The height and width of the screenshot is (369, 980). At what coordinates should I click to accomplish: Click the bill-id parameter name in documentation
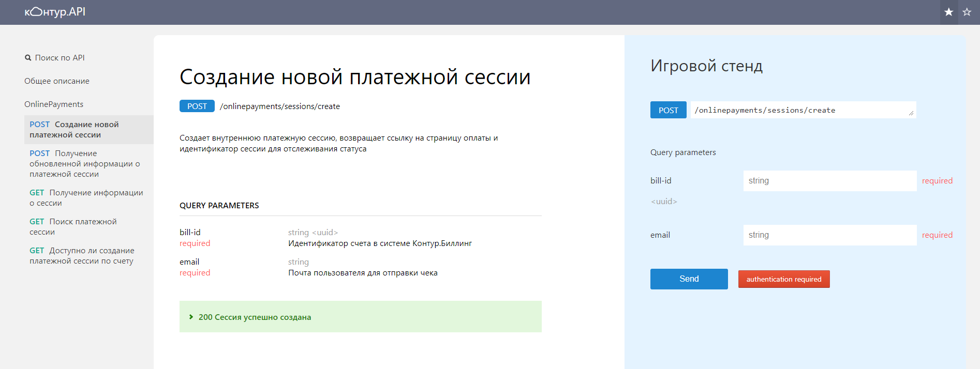190,233
